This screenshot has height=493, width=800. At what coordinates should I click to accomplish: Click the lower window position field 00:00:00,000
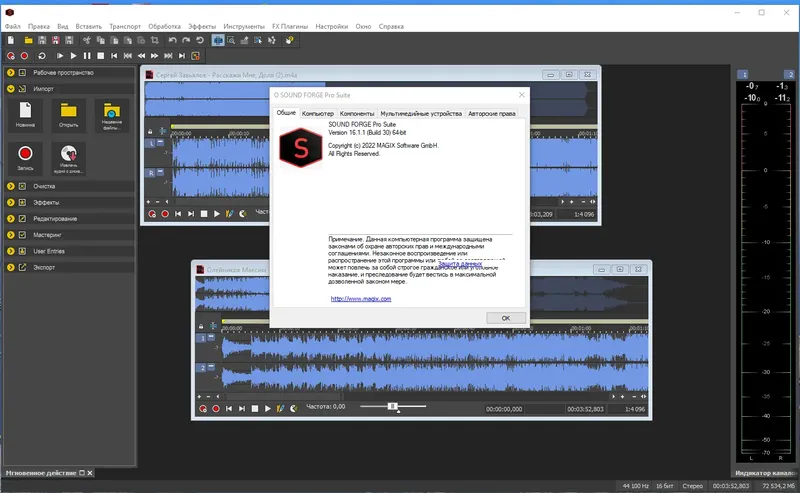click(504, 409)
